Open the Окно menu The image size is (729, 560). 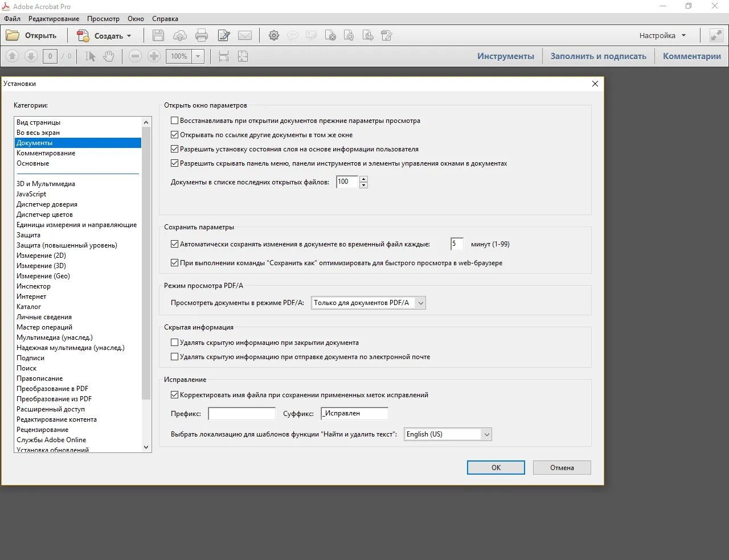pos(136,19)
